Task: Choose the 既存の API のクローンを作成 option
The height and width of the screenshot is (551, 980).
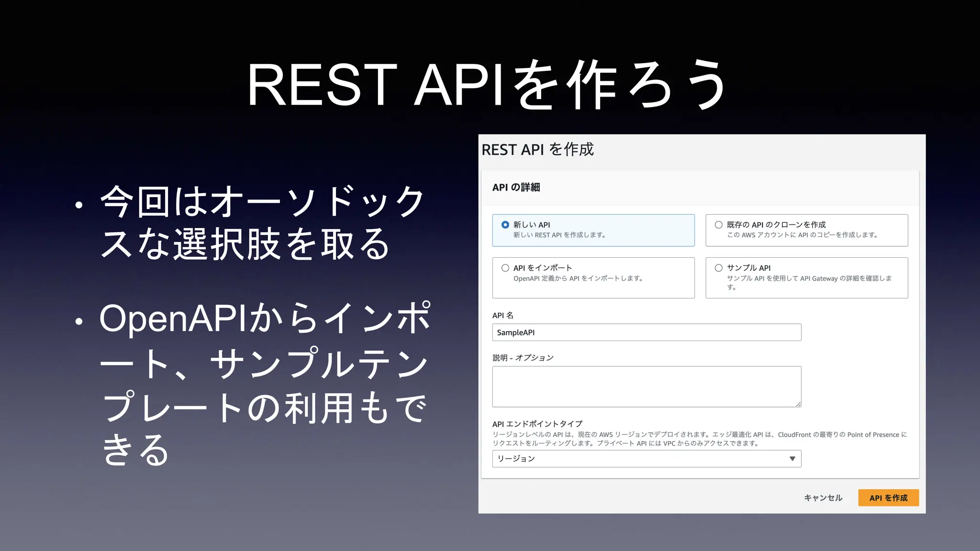Action: [x=719, y=225]
